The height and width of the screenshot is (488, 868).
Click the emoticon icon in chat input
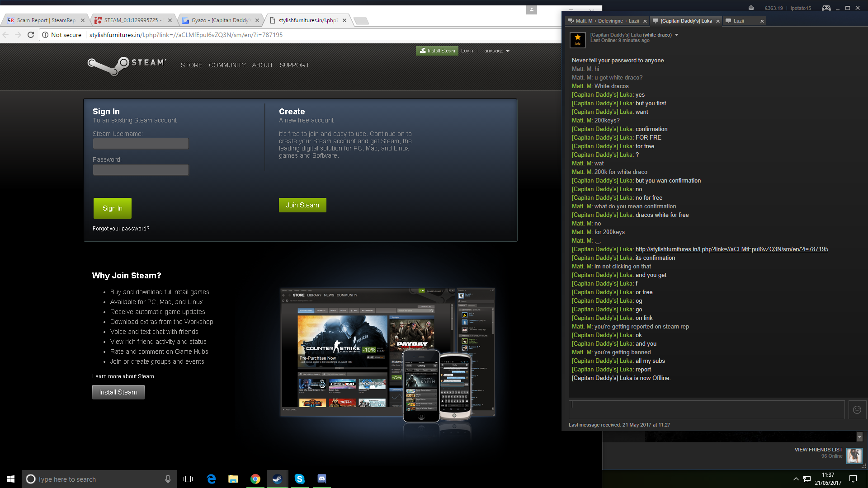[x=857, y=410]
